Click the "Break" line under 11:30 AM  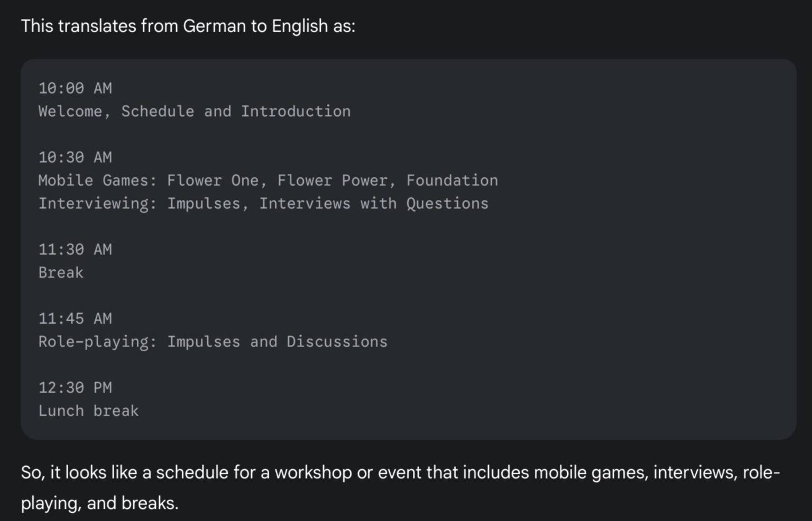(61, 273)
